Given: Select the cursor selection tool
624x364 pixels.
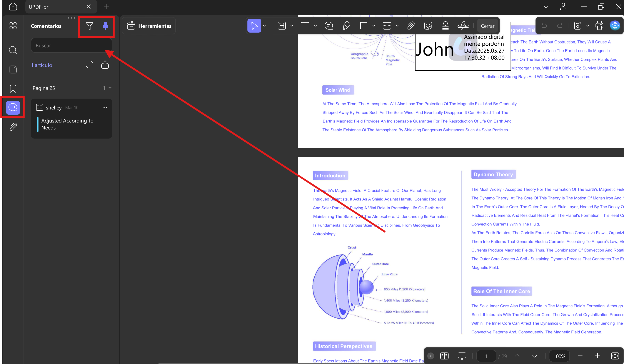Looking at the screenshot, I should (x=254, y=26).
